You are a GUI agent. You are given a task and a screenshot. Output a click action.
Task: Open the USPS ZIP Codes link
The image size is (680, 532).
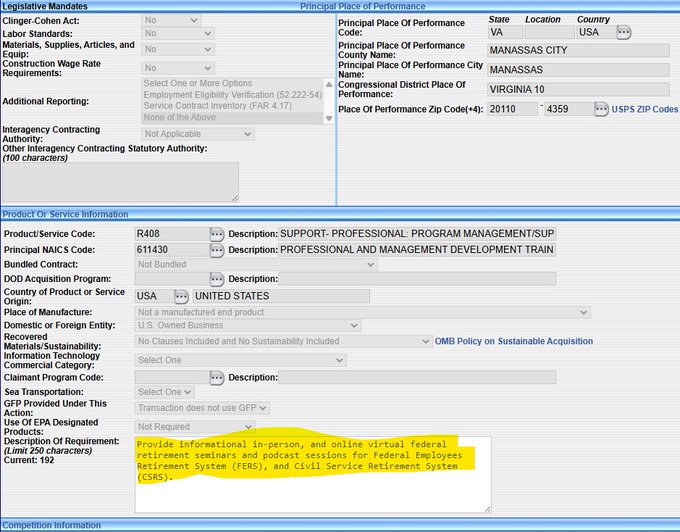click(x=644, y=109)
